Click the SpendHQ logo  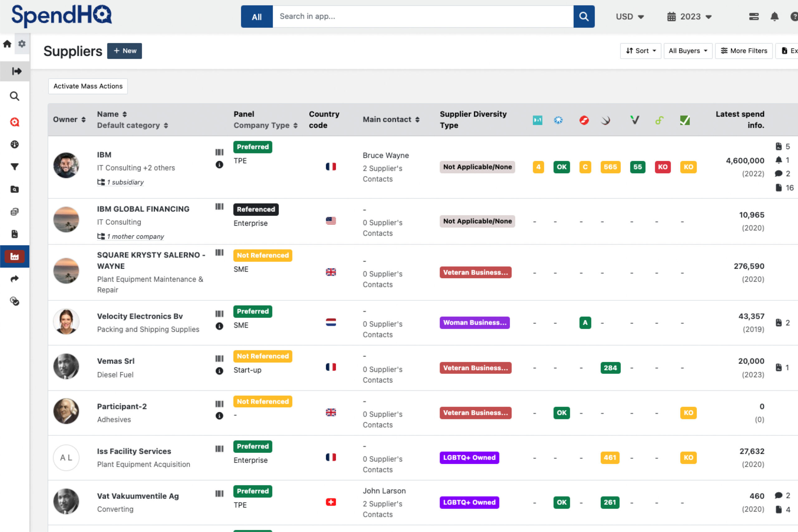(61, 16)
